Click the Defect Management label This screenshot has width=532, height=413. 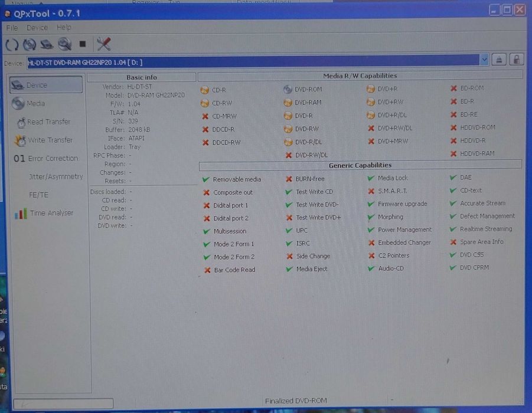coord(487,216)
